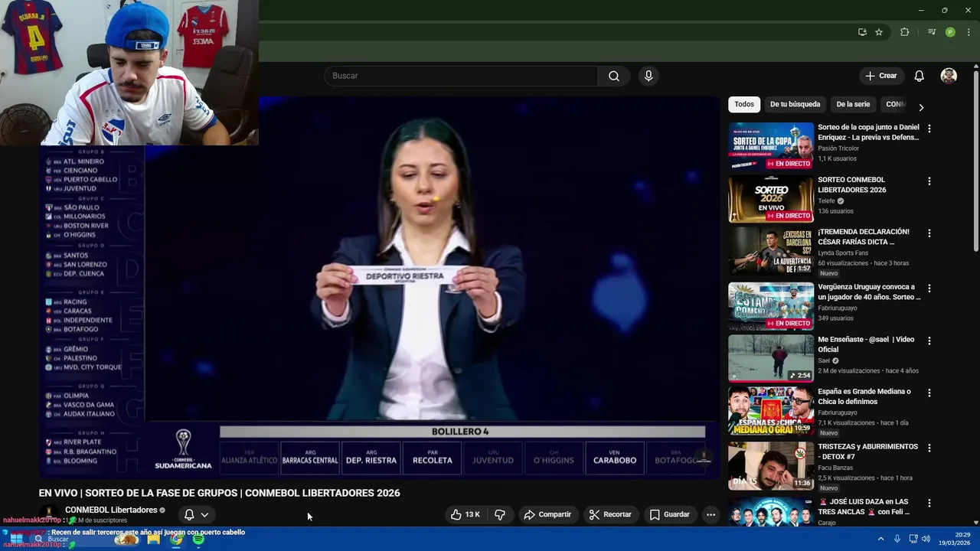Select the De la serie chip

click(x=853, y=104)
